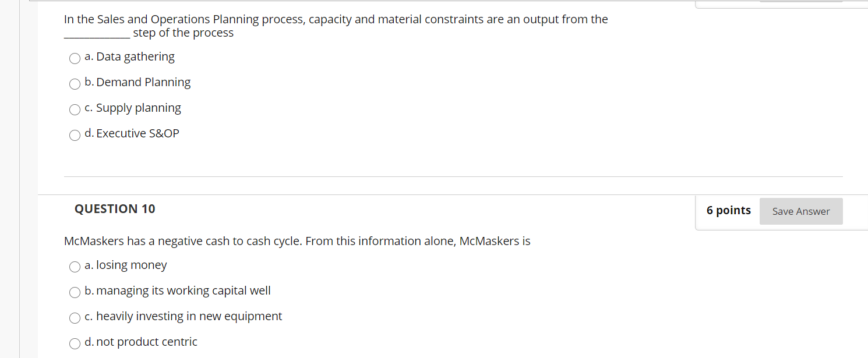Select answer option a. Data gathering
868x358 pixels.
pos(75,58)
